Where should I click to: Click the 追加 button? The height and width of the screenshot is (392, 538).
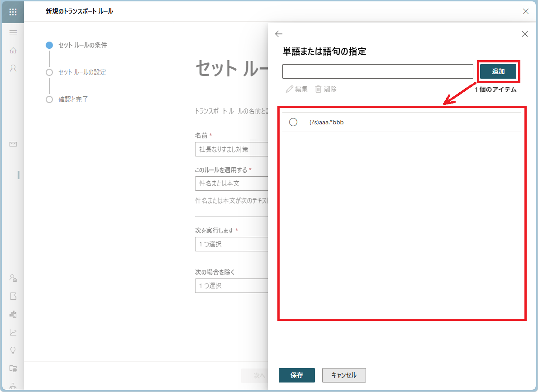[x=498, y=71]
